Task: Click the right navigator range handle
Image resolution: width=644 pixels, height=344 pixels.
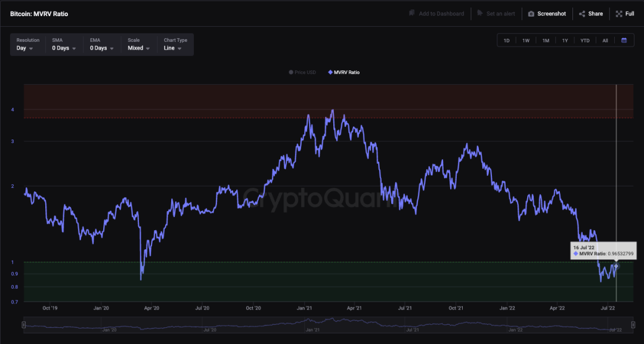Action: (631, 325)
